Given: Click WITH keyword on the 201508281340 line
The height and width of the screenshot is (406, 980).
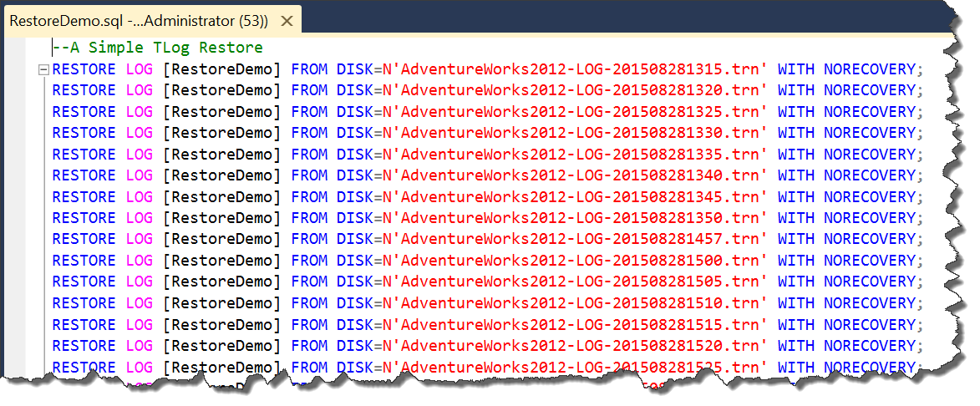Looking at the screenshot, I should pyautogui.click(x=795, y=175).
